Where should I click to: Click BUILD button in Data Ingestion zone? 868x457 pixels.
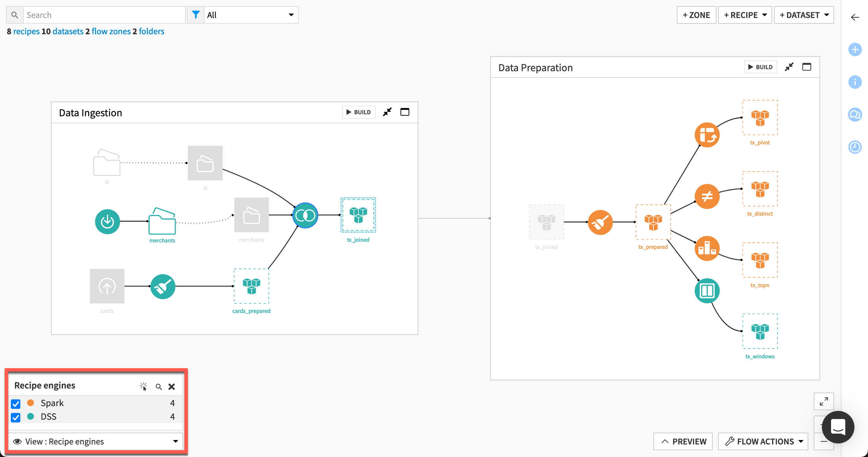tap(358, 113)
